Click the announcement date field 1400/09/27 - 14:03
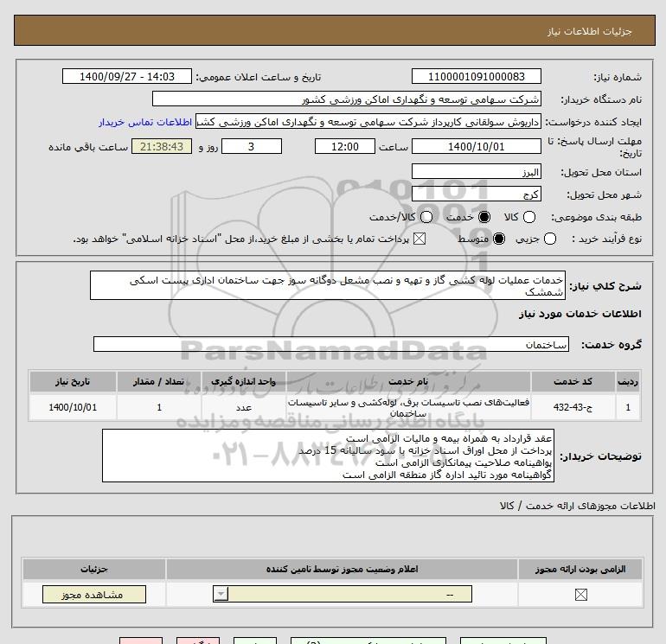The image size is (666, 644). click(x=127, y=76)
